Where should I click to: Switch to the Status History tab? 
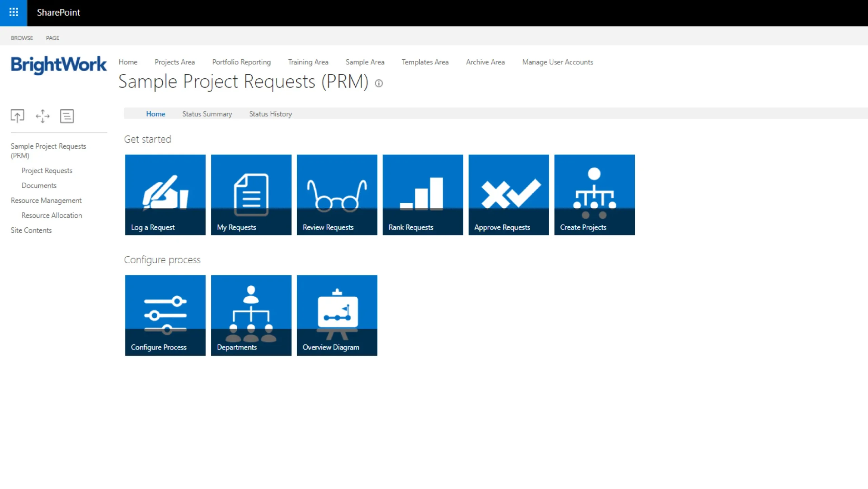pos(271,114)
